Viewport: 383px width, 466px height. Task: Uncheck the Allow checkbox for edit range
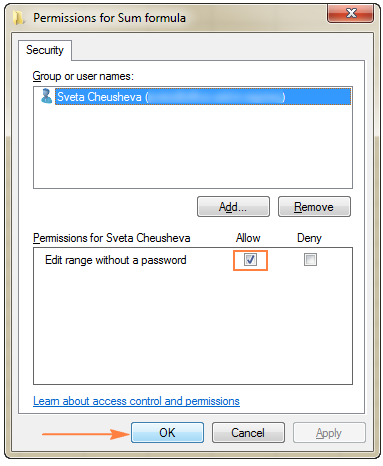(250, 259)
